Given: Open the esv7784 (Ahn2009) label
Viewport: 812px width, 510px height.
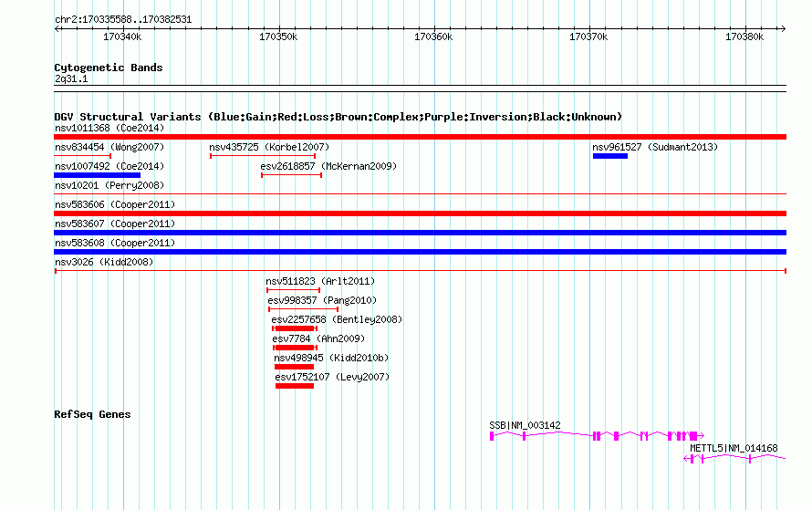Looking at the screenshot, I should pyautogui.click(x=318, y=338).
